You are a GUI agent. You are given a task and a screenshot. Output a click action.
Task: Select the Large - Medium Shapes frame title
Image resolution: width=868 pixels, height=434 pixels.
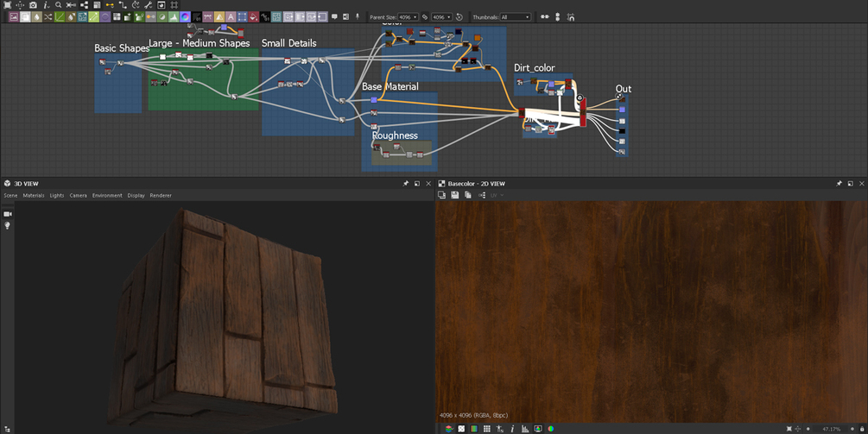[200, 43]
